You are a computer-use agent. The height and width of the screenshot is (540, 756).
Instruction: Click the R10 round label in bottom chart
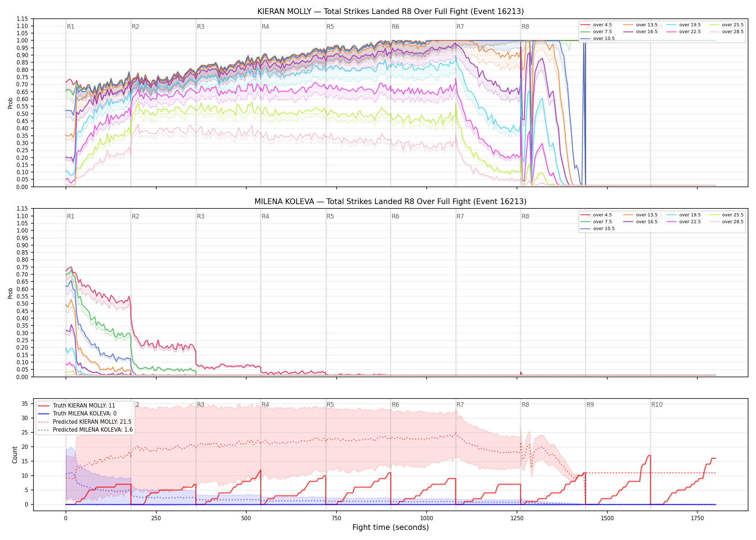657,405
